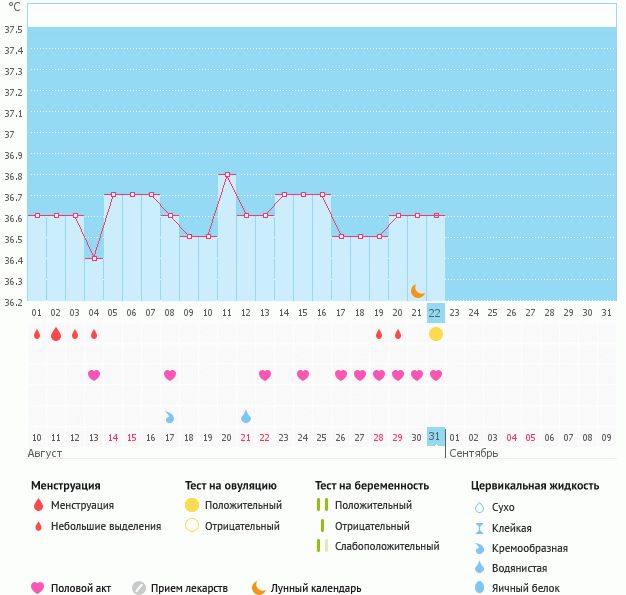Viewport: 626px width, 595px height.
Task: Click the 'Прием лекарств' pill icon in legend
Action: [x=139, y=588]
